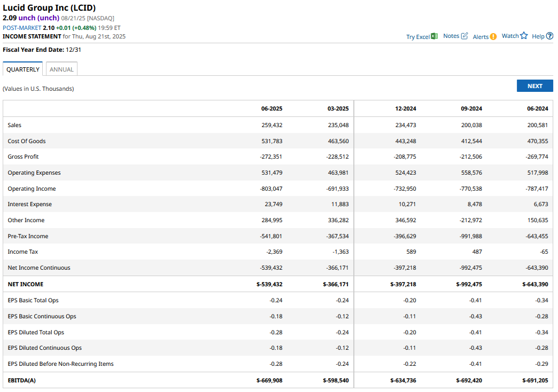This screenshot has height=392, width=558.
Task: Open the Notes link
Action: click(x=451, y=36)
